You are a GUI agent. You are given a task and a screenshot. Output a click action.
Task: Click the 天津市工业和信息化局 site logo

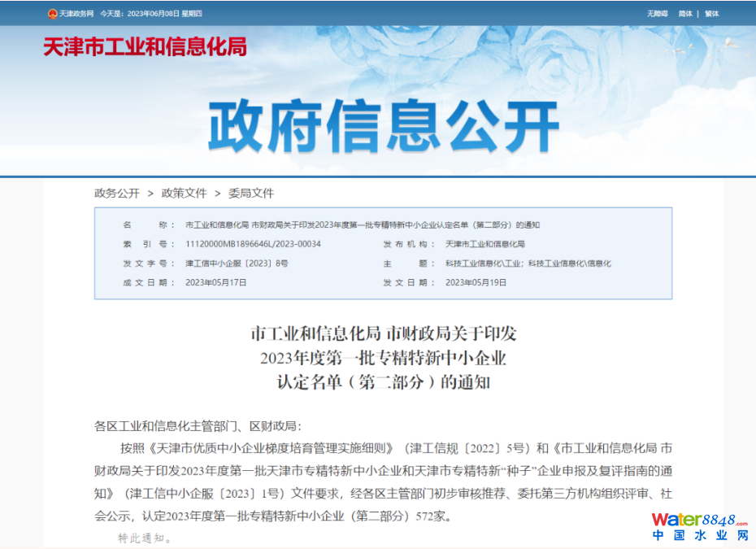coord(145,47)
